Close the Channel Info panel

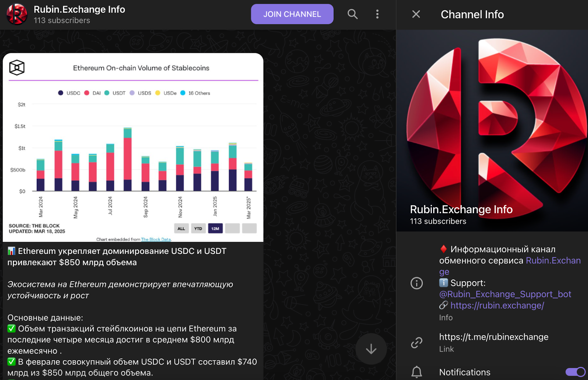[416, 14]
